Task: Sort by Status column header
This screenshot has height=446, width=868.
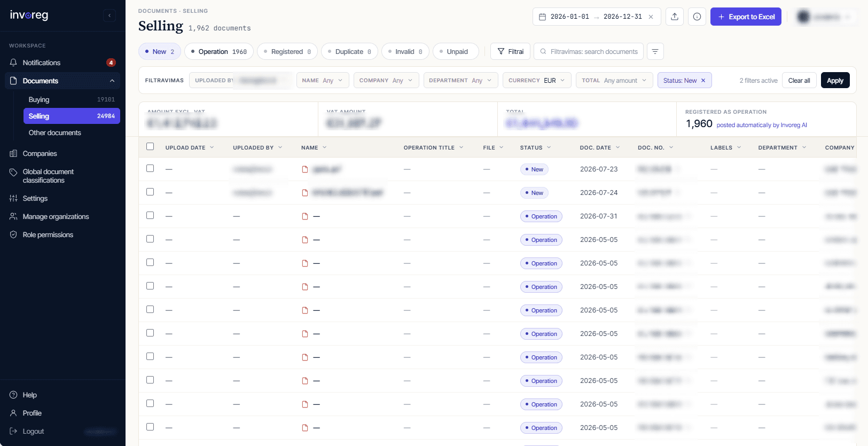Action: click(535, 147)
